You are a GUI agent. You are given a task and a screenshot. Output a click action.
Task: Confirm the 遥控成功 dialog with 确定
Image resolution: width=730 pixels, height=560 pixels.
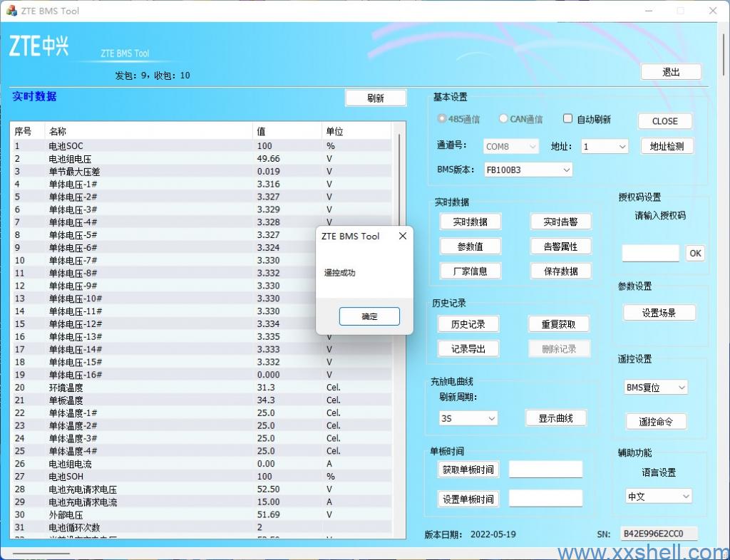click(x=369, y=316)
